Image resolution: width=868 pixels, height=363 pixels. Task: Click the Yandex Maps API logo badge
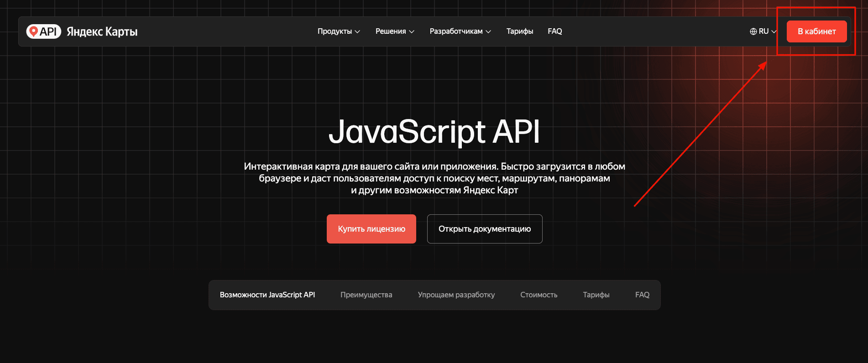tap(44, 31)
